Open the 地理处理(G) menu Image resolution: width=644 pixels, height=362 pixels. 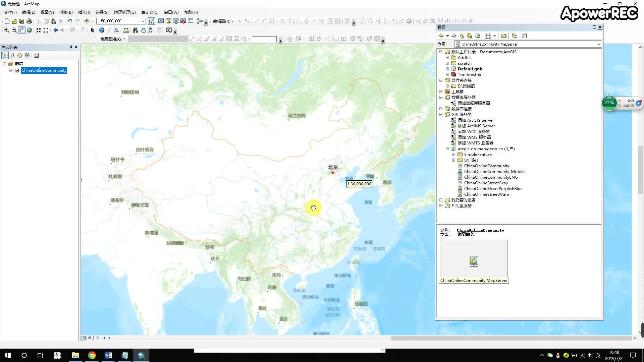point(124,12)
